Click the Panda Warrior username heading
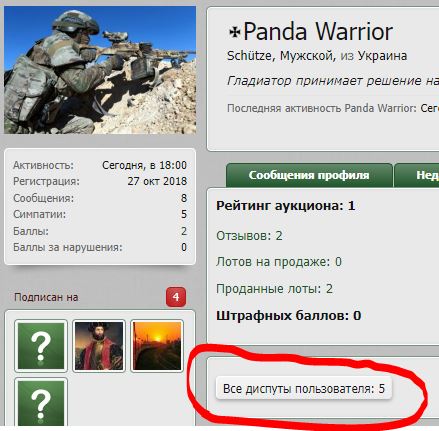 pos(318,32)
